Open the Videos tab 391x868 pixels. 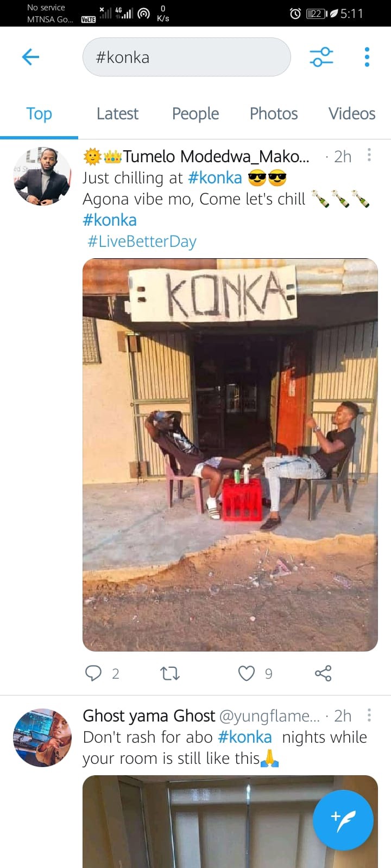point(352,113)
